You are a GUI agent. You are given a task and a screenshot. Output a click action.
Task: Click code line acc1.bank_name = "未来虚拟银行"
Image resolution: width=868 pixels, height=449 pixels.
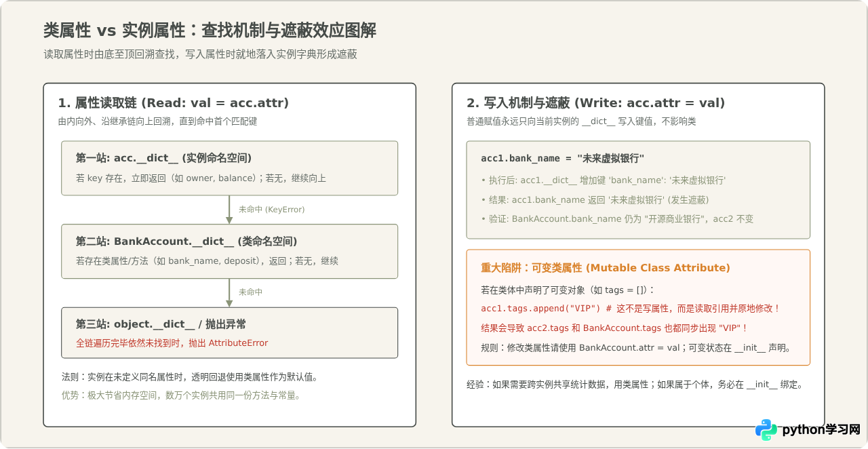point(562,158)
